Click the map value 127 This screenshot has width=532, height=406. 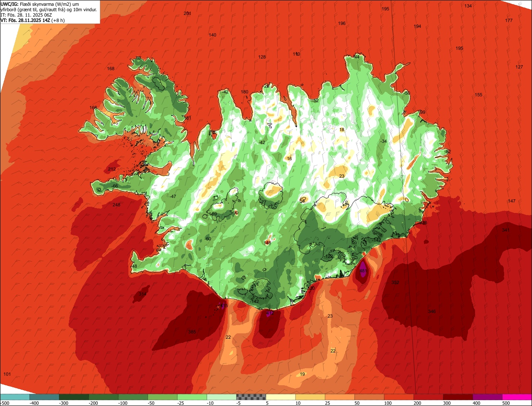tap(519, 67)
